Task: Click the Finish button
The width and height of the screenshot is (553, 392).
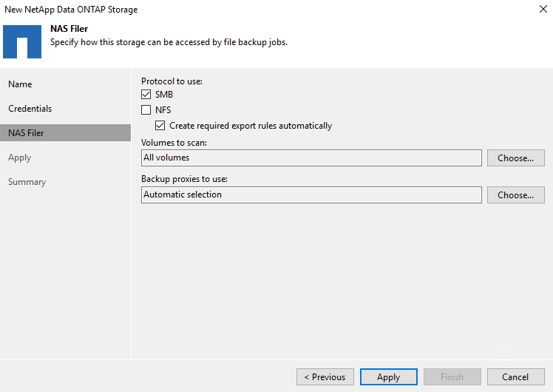Action: point(452,377)
